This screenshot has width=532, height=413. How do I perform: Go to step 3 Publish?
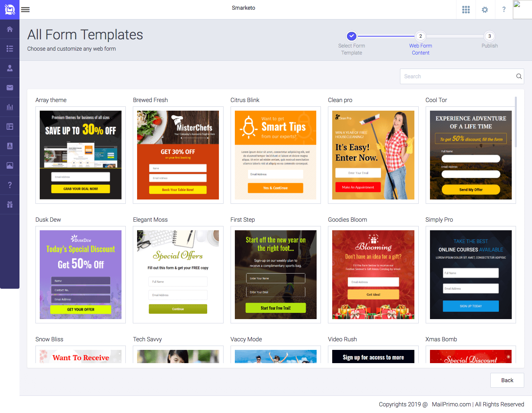coord(490,36)
